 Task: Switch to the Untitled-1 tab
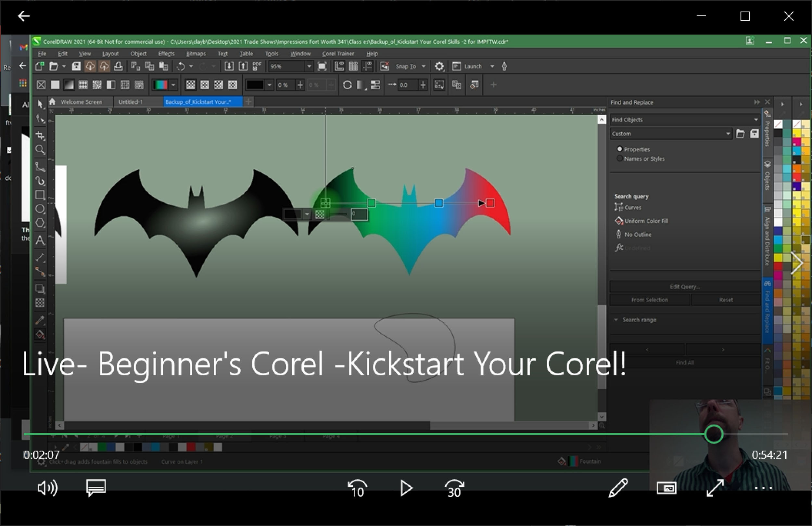pos(130,102)
